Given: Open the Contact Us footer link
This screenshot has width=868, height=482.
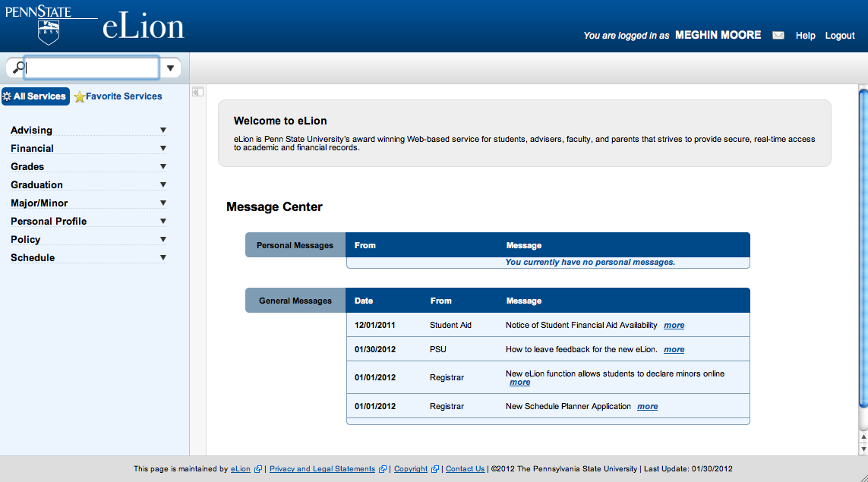Looking at the screenshot, I should tap(465, 469).
